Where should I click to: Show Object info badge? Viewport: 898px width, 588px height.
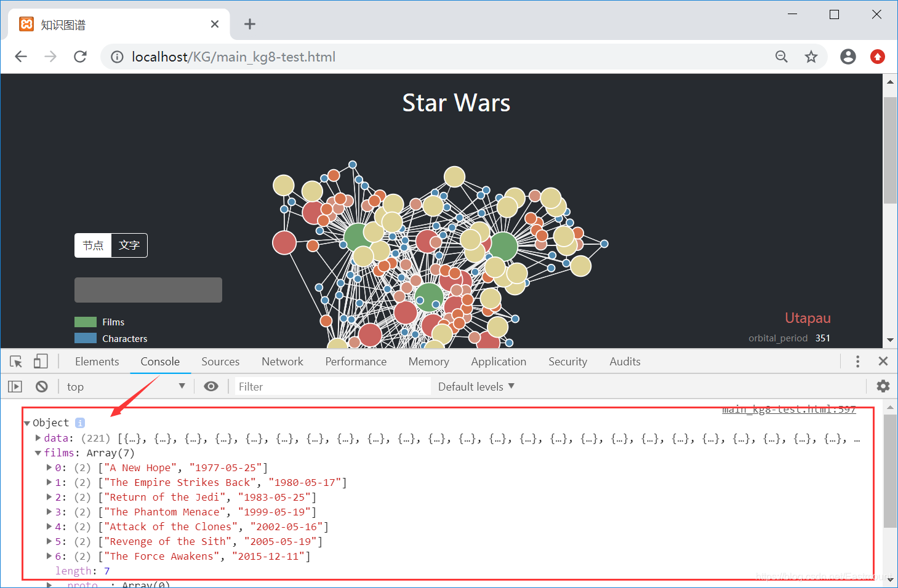click(80, 423)
